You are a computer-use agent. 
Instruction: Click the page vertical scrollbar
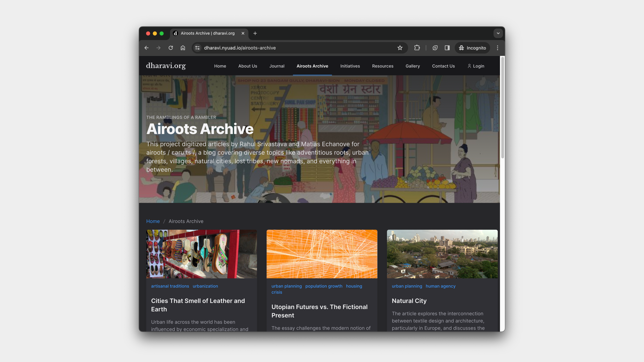tap(502, 107)
